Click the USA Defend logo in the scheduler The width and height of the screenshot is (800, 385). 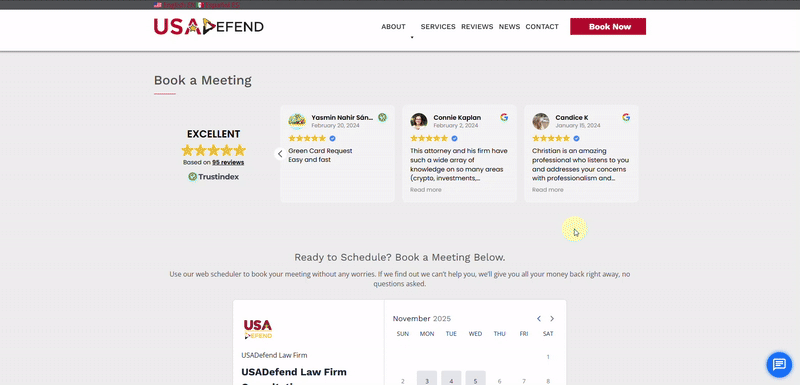point(258,329)
